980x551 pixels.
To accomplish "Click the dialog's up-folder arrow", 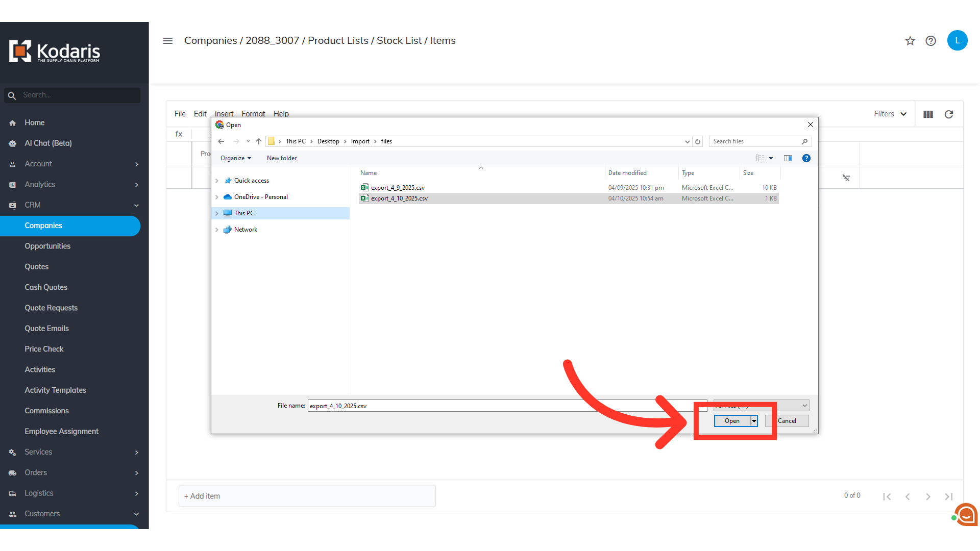I will (x=259, y=141).
